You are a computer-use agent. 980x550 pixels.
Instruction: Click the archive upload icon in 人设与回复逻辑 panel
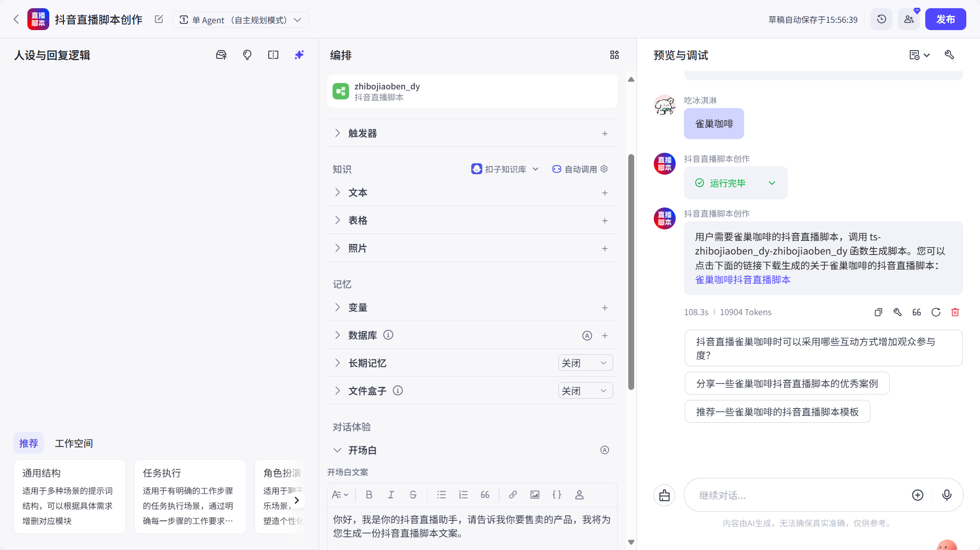point(221,55)
